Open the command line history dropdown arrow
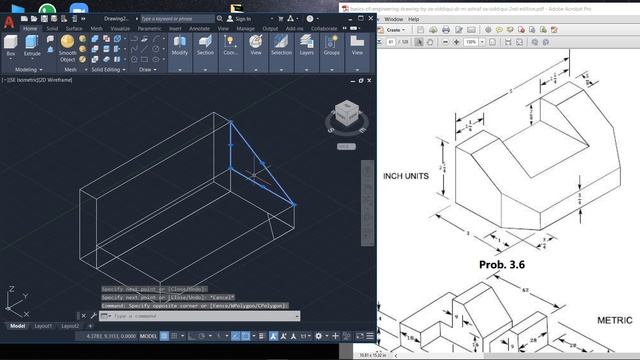 pos(297,316)
